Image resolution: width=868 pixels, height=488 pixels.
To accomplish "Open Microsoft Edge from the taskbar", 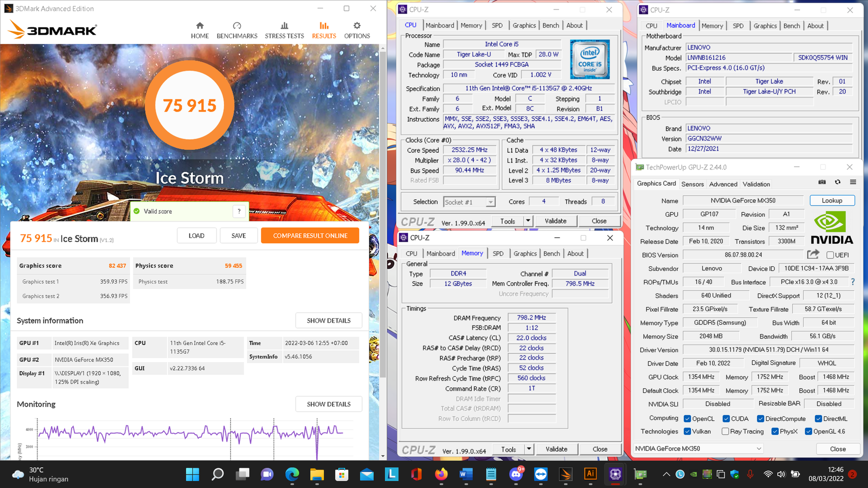I will (x=292, y=474).
